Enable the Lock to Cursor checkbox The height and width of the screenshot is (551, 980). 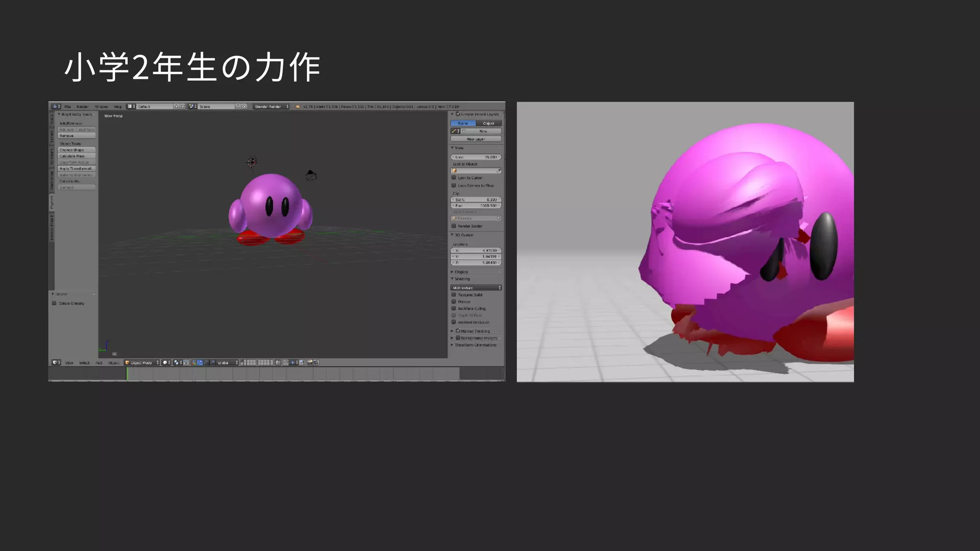pyautogui.click(x=454, y=177)
